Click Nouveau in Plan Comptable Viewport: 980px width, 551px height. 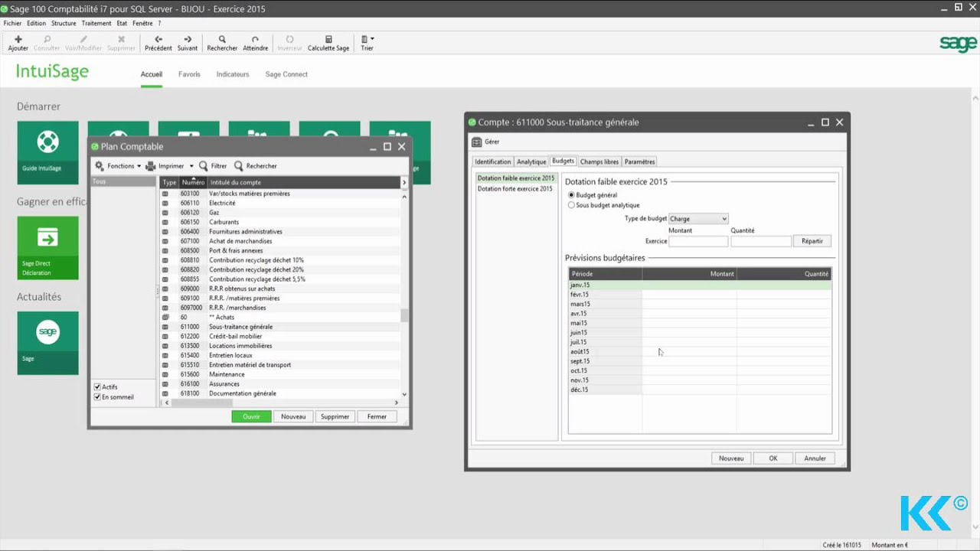click(x=293, y=416)
